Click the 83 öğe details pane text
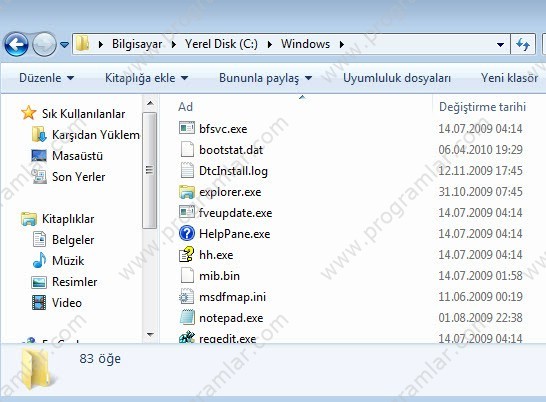This screenshot has width=546, height=402. point(100,358)
